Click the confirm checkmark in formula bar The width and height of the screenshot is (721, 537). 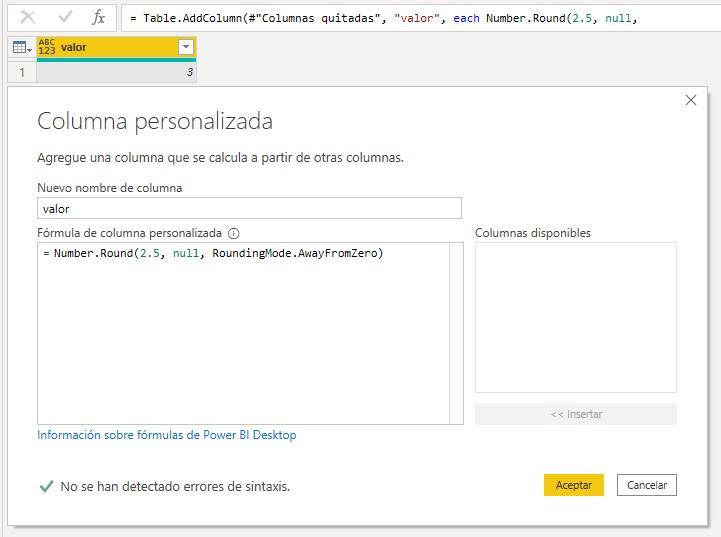pyautogui.click(x=65, y=17)
